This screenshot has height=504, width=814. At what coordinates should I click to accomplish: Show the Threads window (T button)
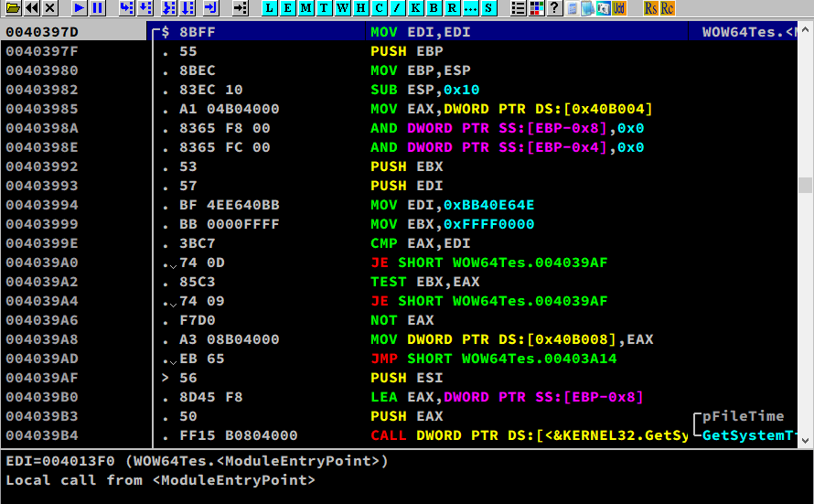click(x=325, y=8)
